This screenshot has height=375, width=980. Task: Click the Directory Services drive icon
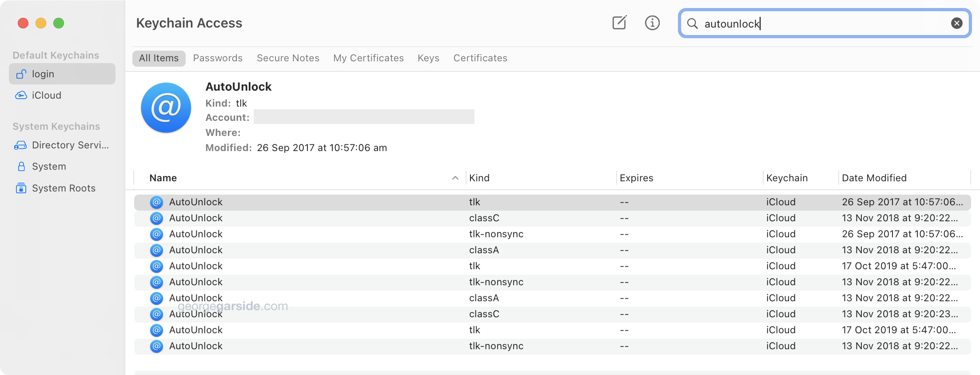20,145
